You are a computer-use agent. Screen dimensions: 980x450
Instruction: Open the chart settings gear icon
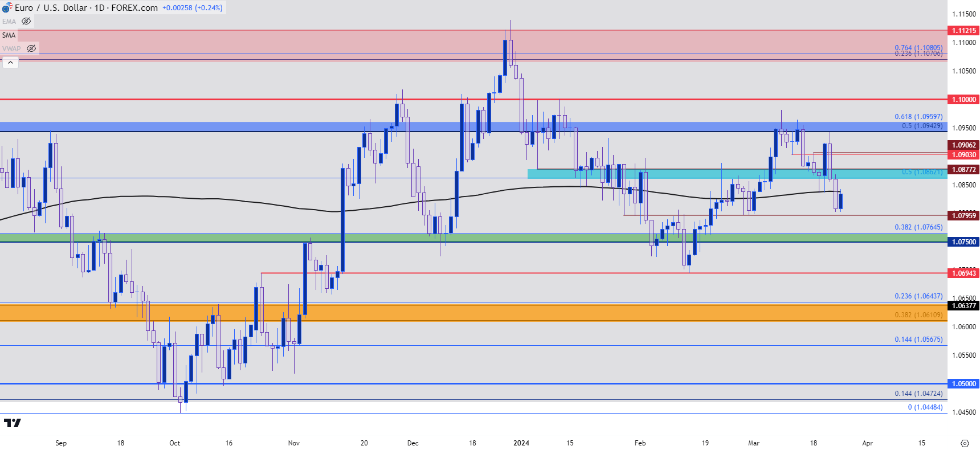[x=965, y=443]
